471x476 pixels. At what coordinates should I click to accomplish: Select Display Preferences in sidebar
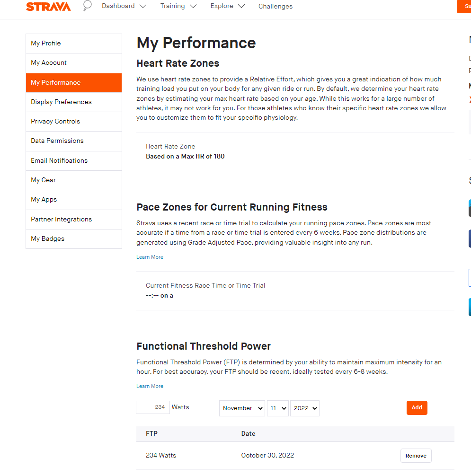61,102
